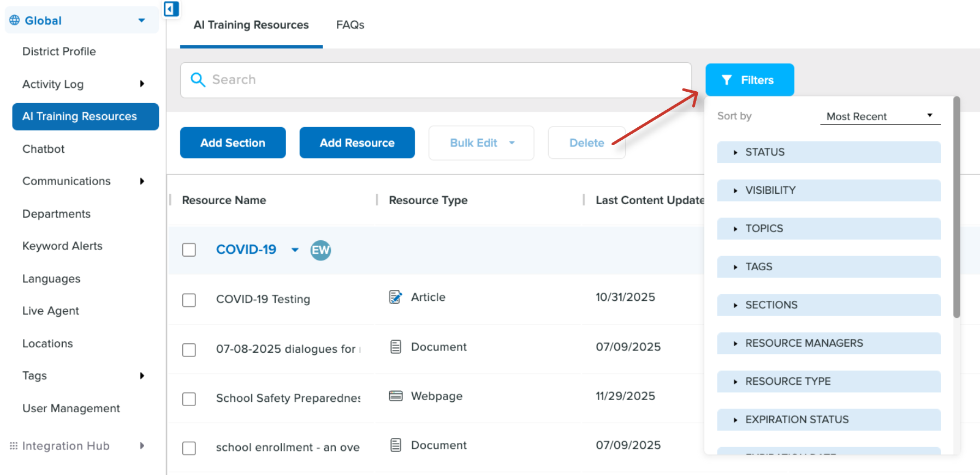Image resolution: width=980 pixels, height=475 pixels.
Task: Click the Article type icon for COVID-19 Testing
Action: [395, 297]
